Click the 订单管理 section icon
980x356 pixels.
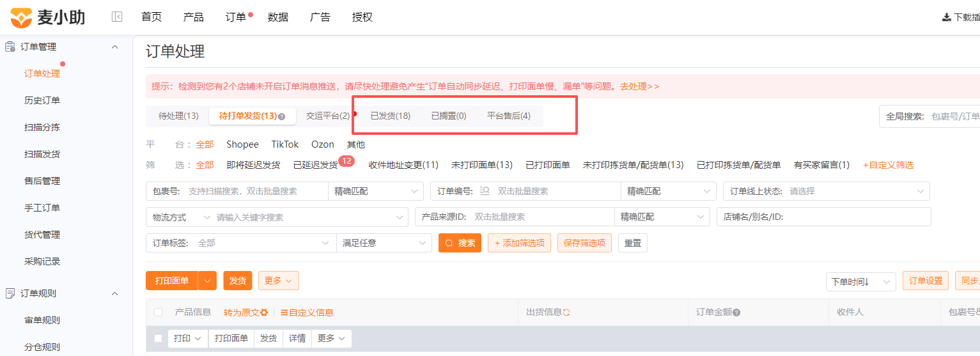[x=10, y=47]
